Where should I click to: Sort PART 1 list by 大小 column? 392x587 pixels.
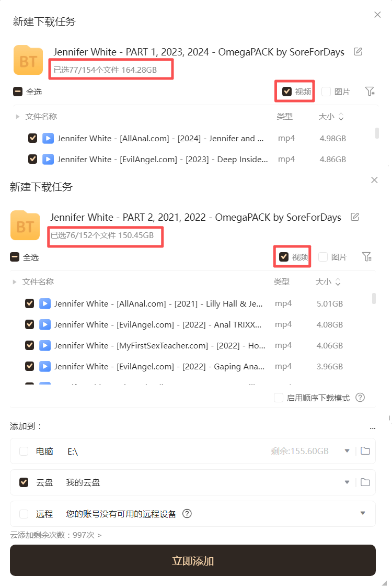(331, 117)
